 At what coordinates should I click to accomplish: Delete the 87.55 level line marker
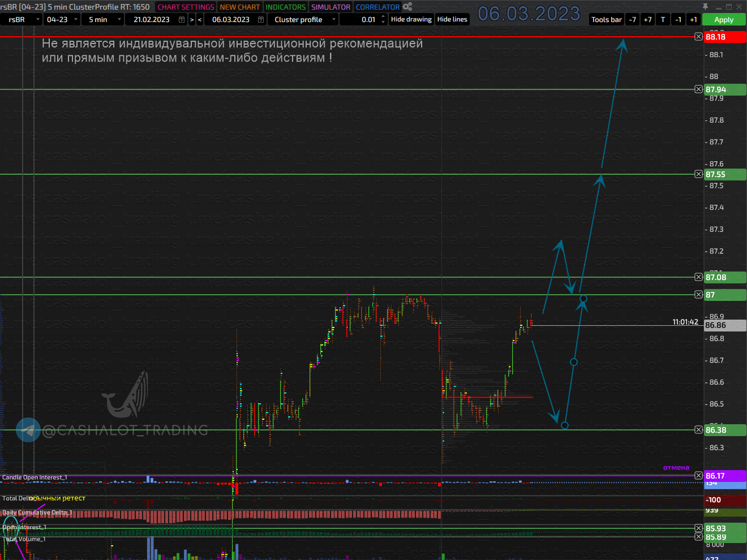tap(698, 174)
